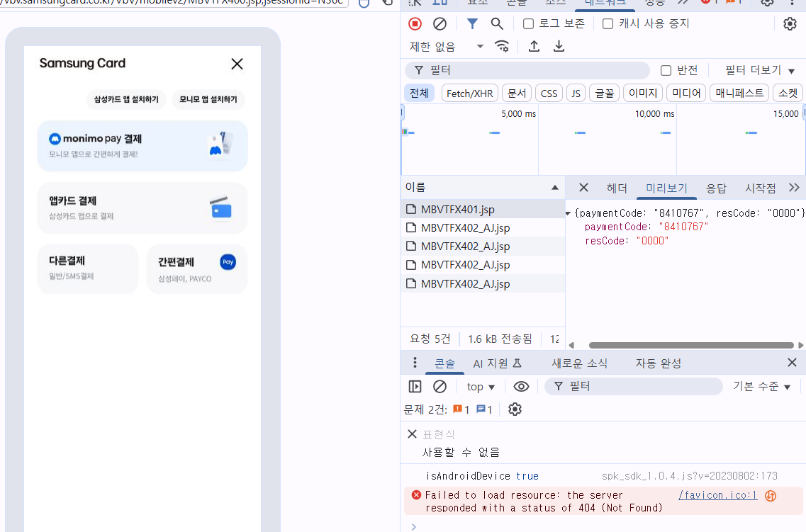
Task: Click the export HAR download arrow icon
Action: [559, 46]
